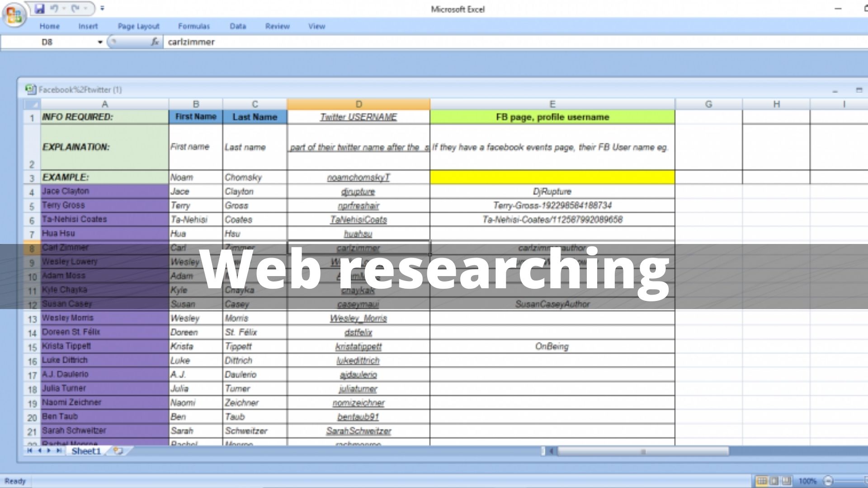Click the Redo arrow in Quick Access
The height and width of the screenshot is (488, 868).
pos(75,9)
